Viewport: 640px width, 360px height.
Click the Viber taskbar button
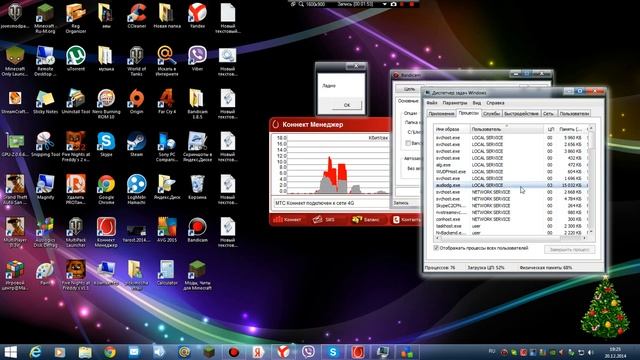(x=308, y=352)
